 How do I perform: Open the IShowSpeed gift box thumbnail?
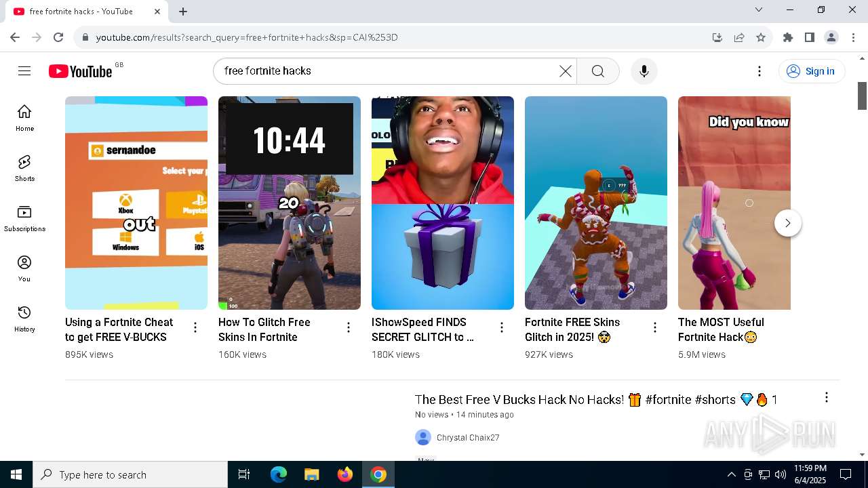(443, 203)
